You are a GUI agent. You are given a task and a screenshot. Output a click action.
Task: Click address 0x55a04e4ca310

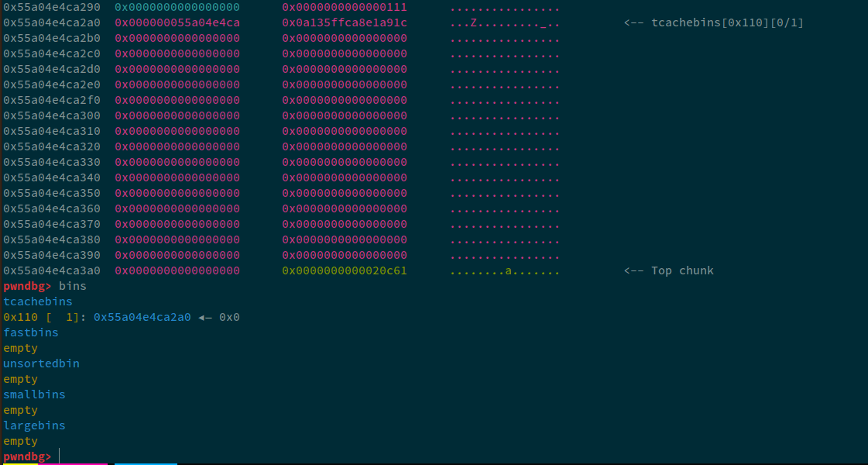pyautogui.click(x=52, y=132)
